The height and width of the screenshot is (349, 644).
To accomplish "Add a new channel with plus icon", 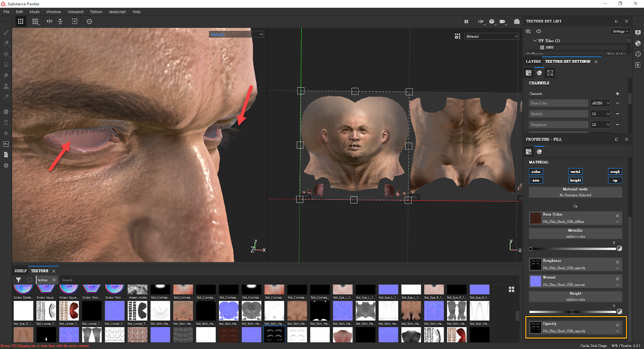I will coord(617,94).
